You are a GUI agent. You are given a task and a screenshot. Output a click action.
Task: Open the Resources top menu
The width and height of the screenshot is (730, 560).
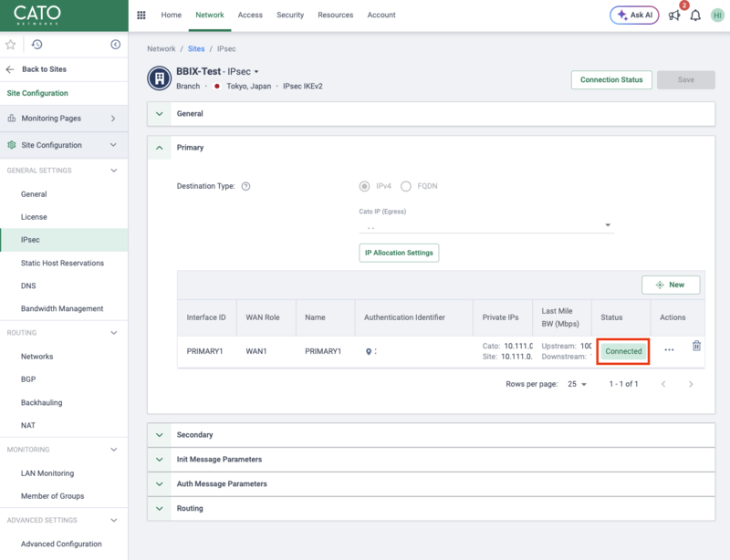(335, 15)
